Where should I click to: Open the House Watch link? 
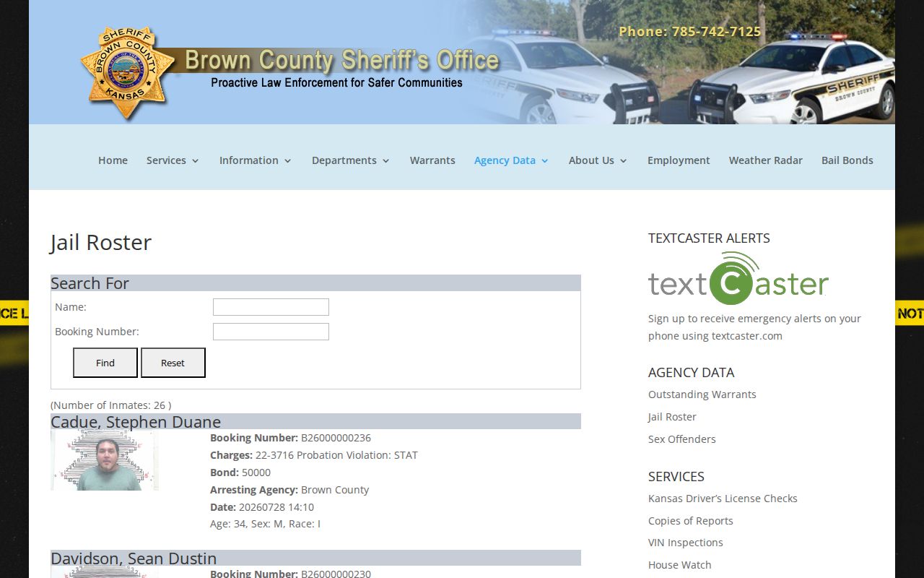click(680, 565)
